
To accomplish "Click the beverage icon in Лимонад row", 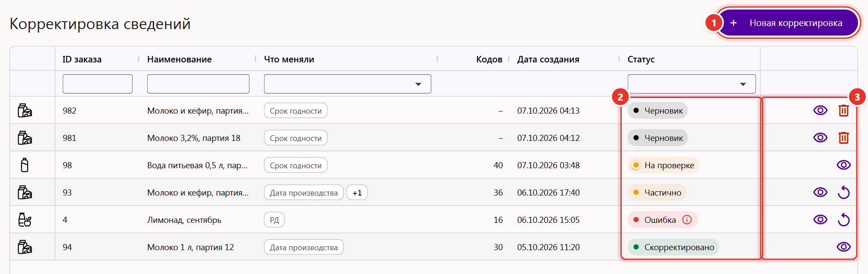I will coord(25,220).
